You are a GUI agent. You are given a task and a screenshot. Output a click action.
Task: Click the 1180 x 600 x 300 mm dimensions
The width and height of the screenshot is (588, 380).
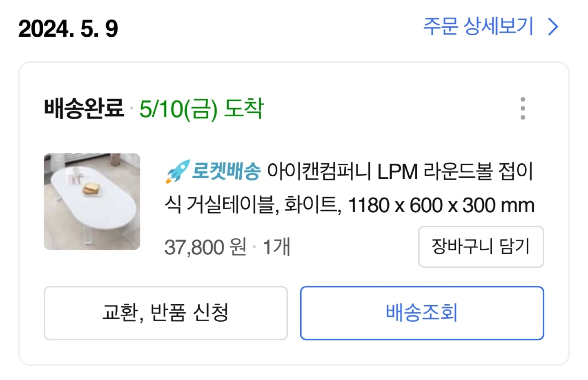[441, 205]
